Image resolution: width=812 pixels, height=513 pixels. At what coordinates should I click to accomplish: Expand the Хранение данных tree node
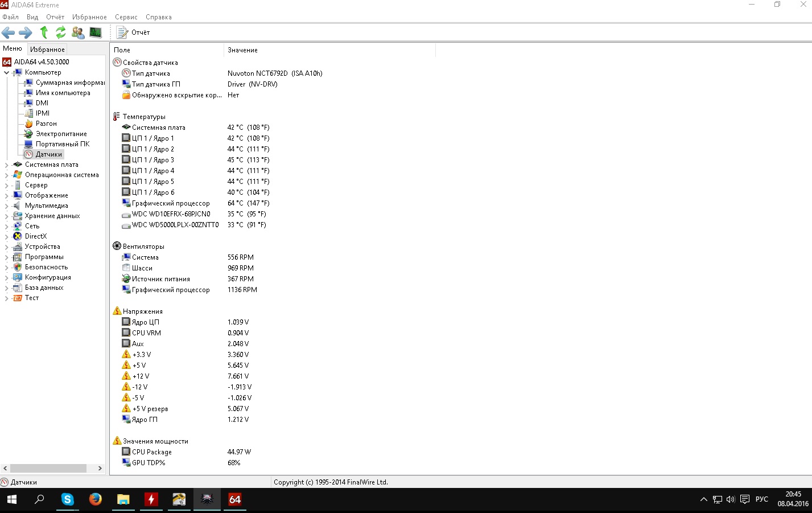pyautogui.click(x=6, y=216)
